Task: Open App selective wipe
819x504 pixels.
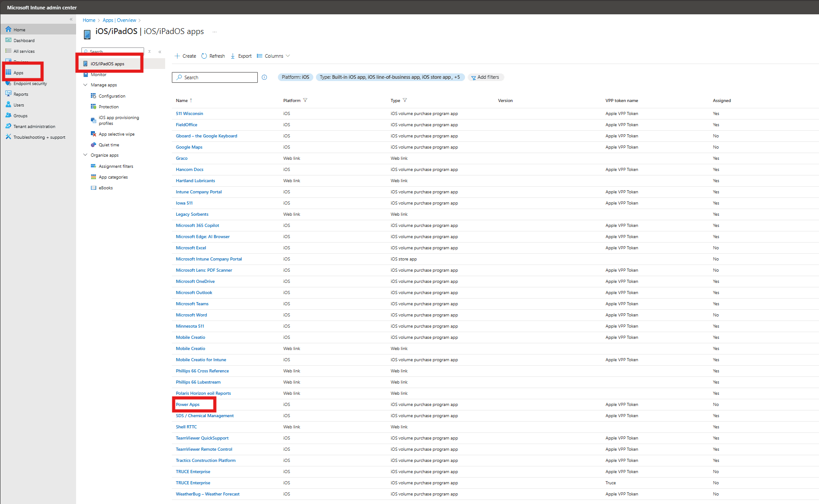Action: [116, 134]
